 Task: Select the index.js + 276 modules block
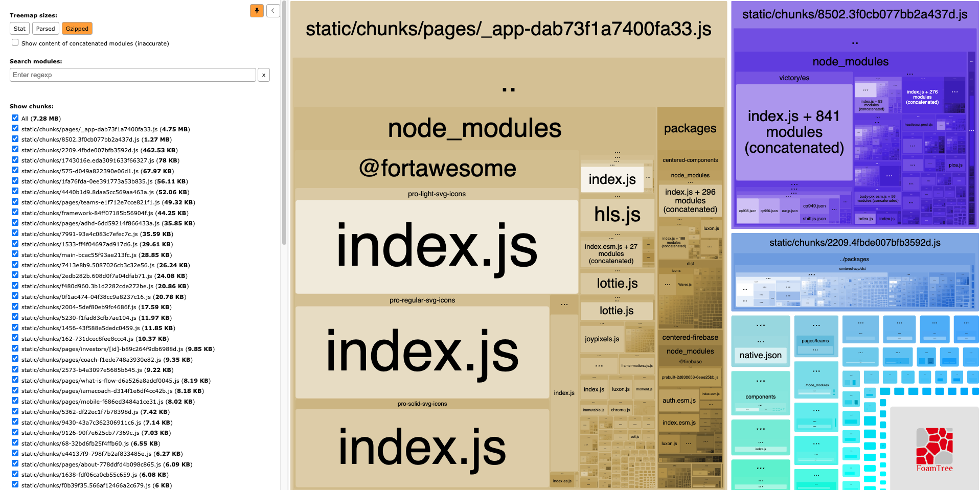(x=922, y=97)
